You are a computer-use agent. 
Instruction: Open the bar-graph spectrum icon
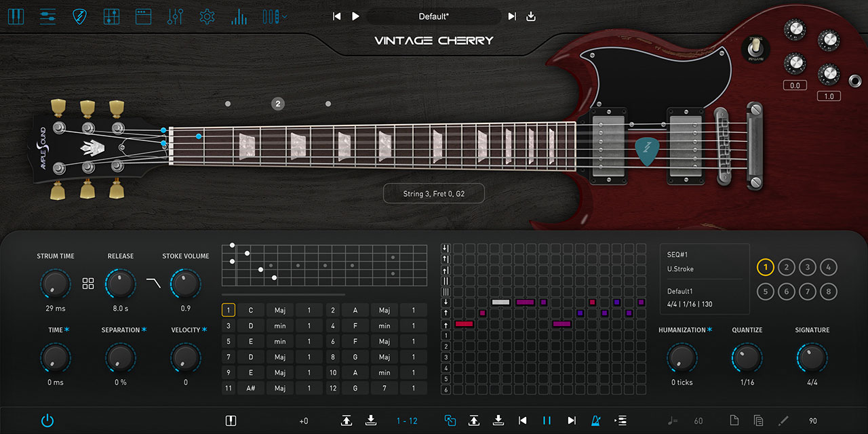click(239, 16)
